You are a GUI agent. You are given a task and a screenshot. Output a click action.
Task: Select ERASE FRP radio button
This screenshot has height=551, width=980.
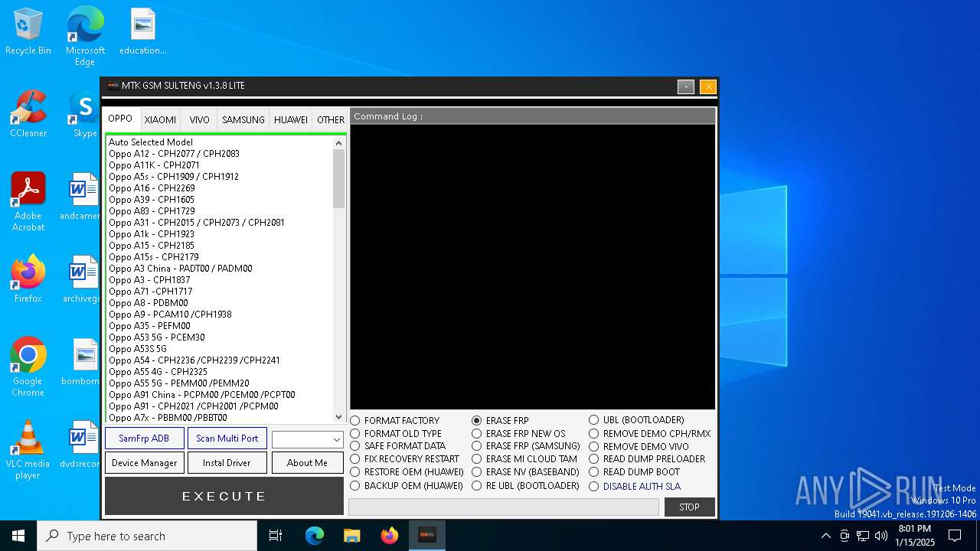click(501, 421)
